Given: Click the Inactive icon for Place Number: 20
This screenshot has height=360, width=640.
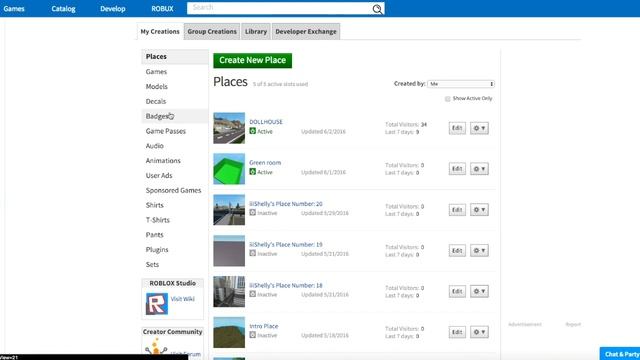Looking at the screenshot, I should [x=253, y=213].
